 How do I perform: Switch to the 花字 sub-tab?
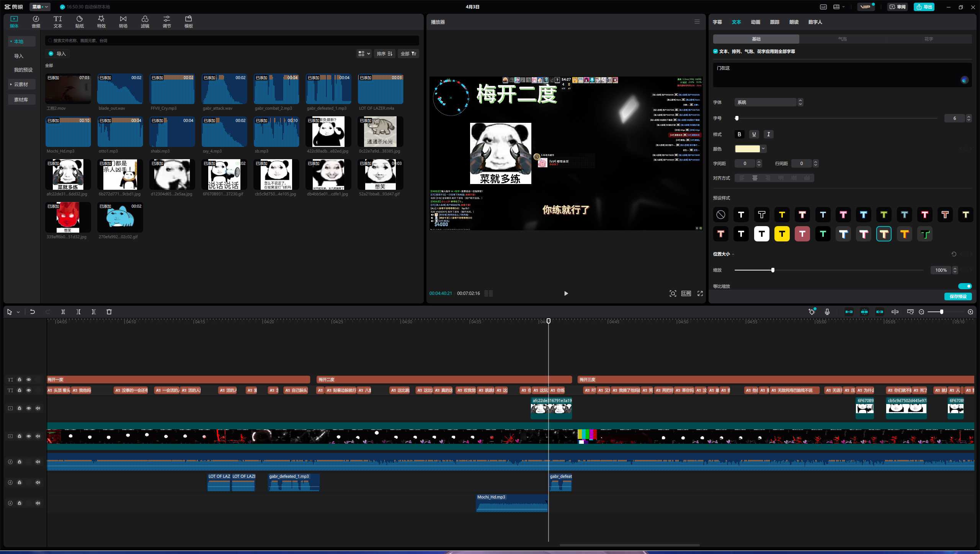pos(929,39)
